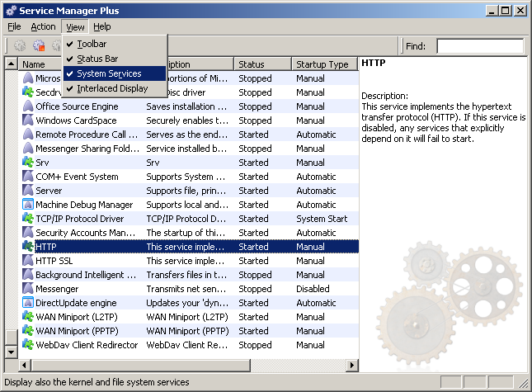Toggle the Toolbar option in View menu
This screenshot has width=532, height=392.
click(x=115, y=44)
